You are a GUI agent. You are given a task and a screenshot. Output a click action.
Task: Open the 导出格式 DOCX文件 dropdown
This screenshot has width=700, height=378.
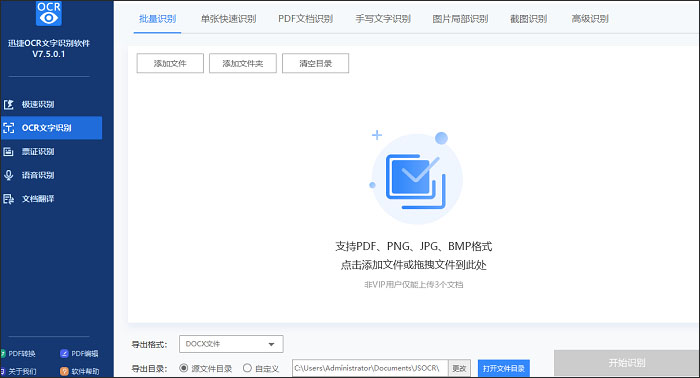tap(231, 344)
